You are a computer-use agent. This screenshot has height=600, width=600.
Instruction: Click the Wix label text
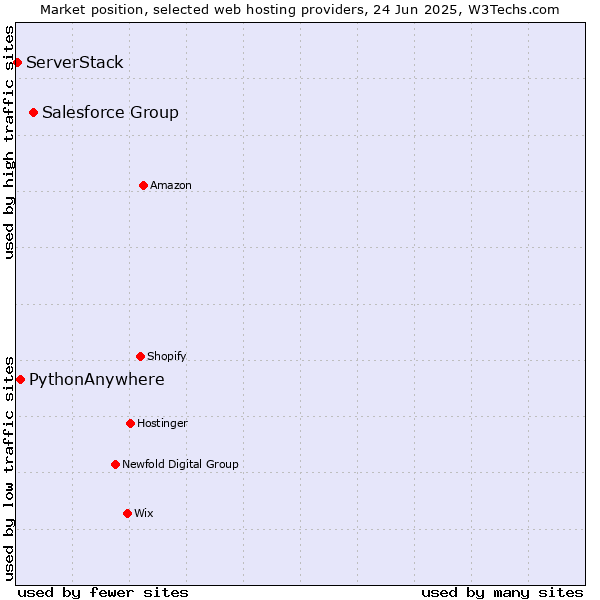(x=143, y=513)
